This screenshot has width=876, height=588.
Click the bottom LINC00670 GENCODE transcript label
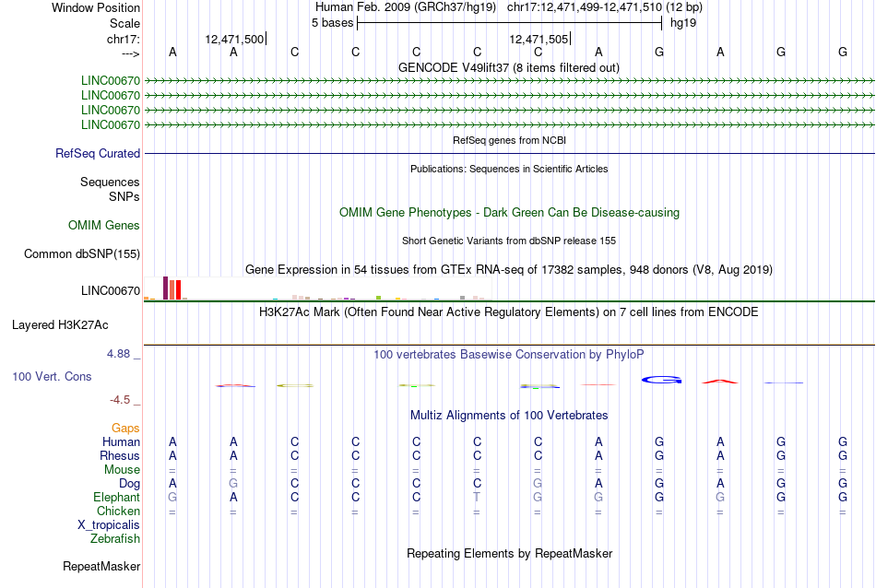(110, 124)
